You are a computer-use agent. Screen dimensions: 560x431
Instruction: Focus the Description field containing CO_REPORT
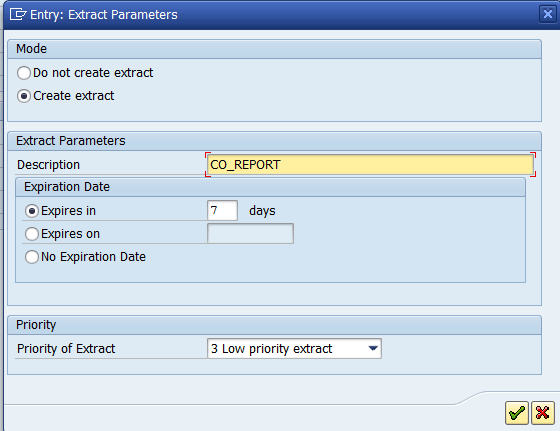[x=370, y=165]
